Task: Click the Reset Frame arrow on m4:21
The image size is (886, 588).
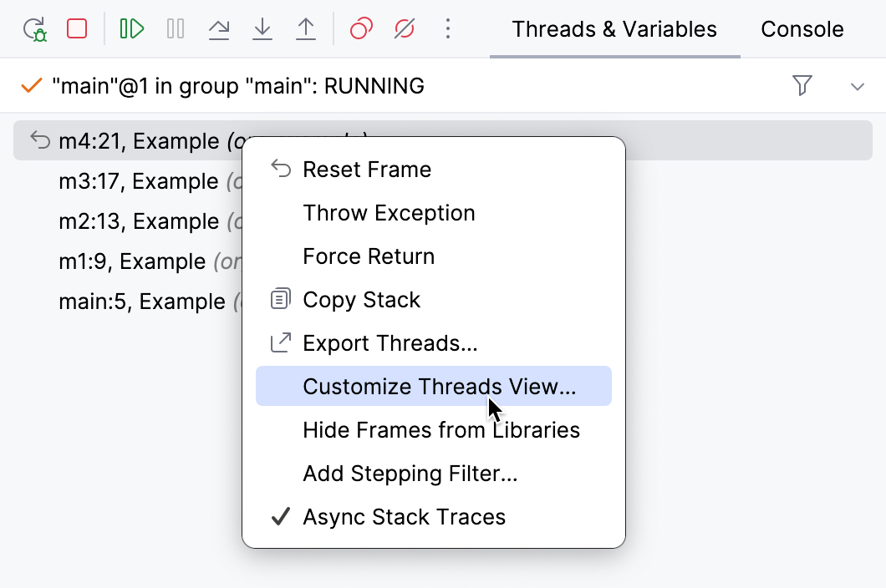Action: (38, 140)
